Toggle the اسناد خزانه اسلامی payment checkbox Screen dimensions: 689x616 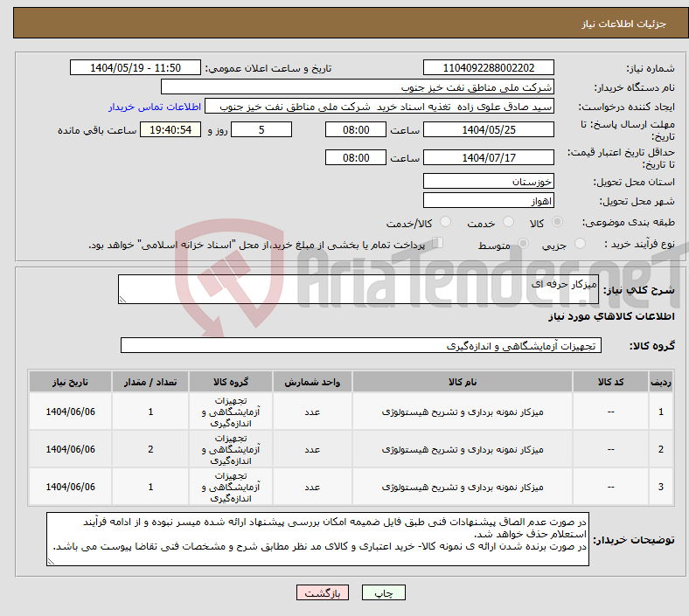438,243
